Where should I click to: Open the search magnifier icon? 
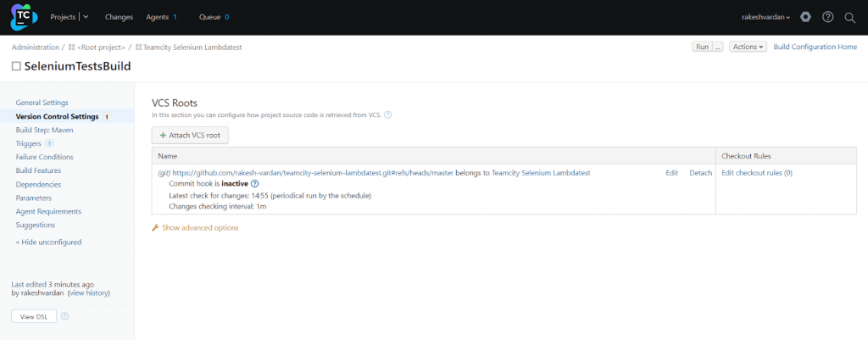pyautogui.click(x=849, y=17)
